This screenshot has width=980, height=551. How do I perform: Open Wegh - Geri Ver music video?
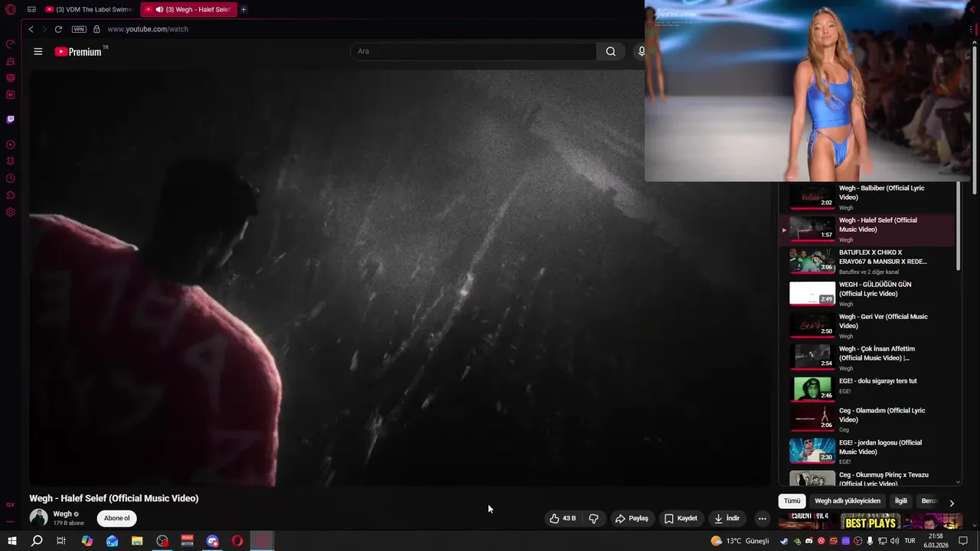(x=867, y=325)
